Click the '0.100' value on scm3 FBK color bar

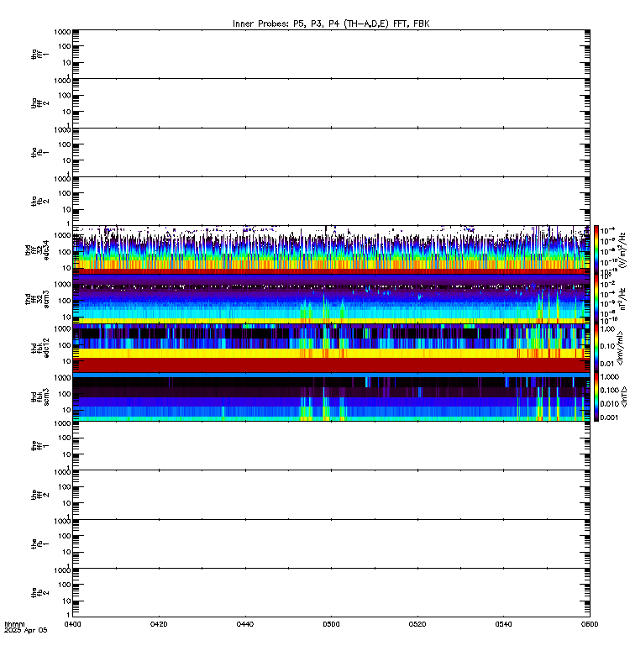[610, 391]
